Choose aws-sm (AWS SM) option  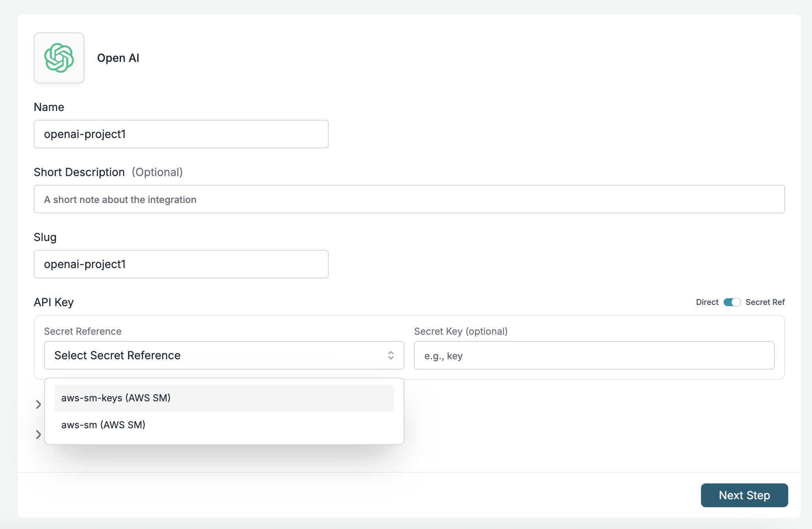[224, 425]
